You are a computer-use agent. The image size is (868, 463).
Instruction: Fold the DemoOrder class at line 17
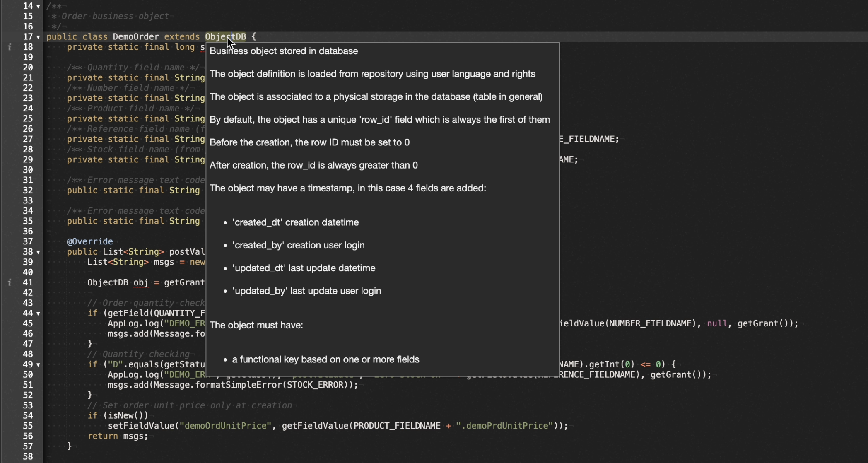tap(38, 37)
